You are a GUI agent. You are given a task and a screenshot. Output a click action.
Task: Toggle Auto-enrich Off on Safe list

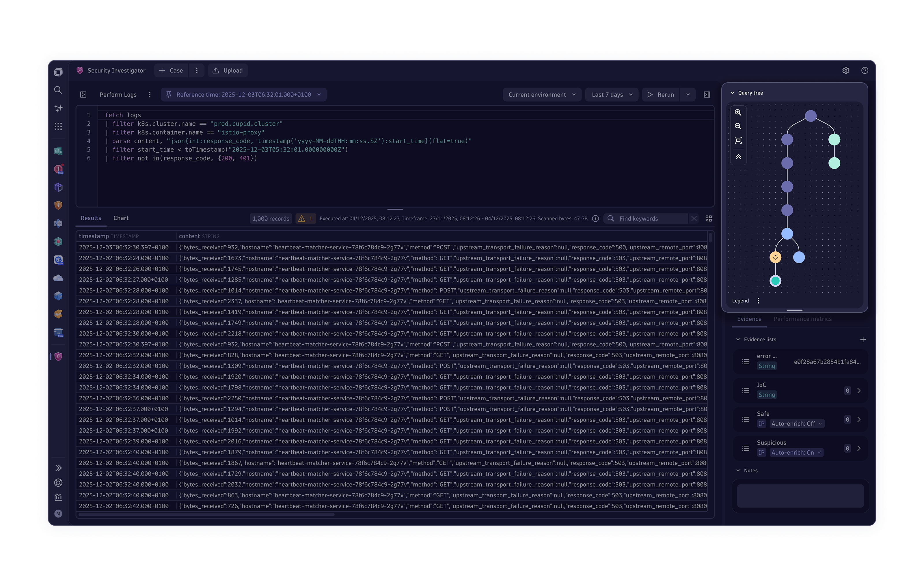(x=797, y=424)
